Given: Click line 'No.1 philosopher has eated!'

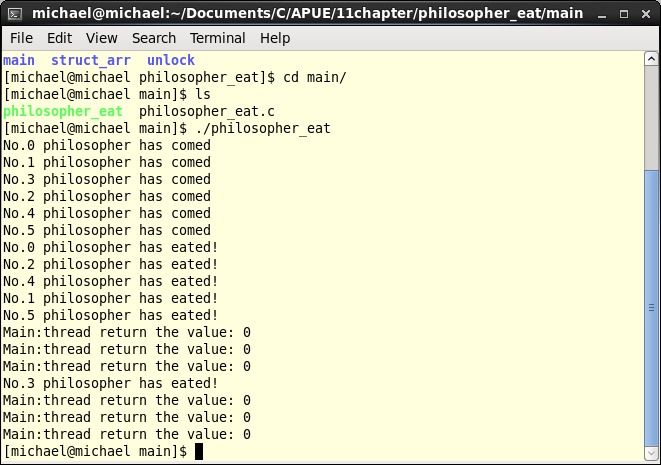Looking at the screenshot, I should point(111,298).
